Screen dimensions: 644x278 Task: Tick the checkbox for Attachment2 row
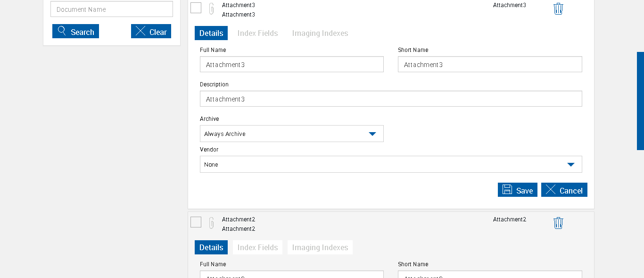[x=196, y=222]
